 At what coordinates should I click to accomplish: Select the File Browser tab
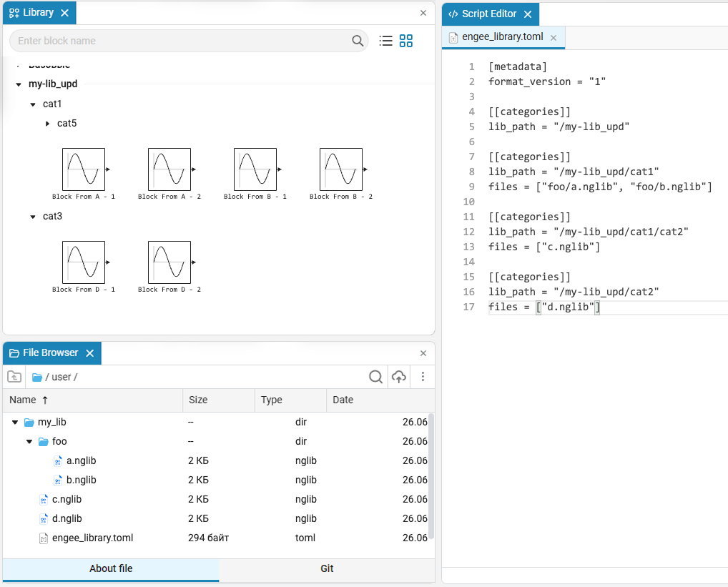coord(52,353)
